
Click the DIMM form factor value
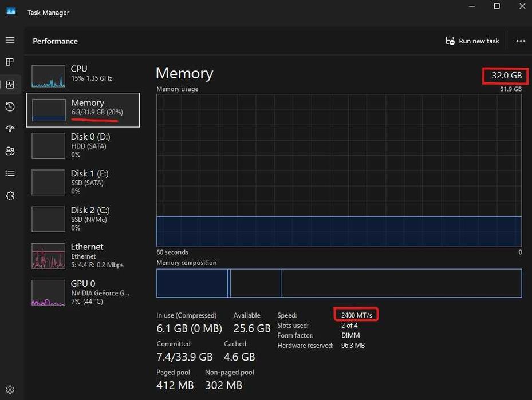point(350,335)
